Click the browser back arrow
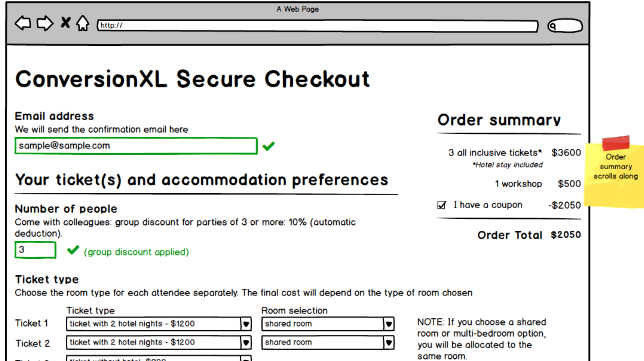 23,23
